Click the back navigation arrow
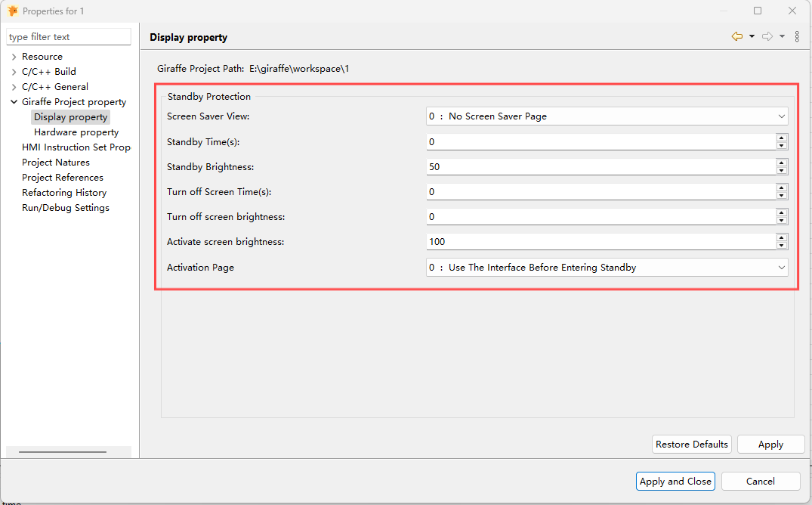Image resolution: width=812 pixels, height=505 pixels. click(736, 36)
